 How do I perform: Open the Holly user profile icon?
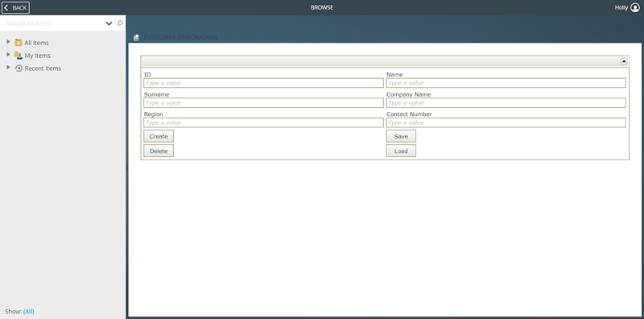635,7
